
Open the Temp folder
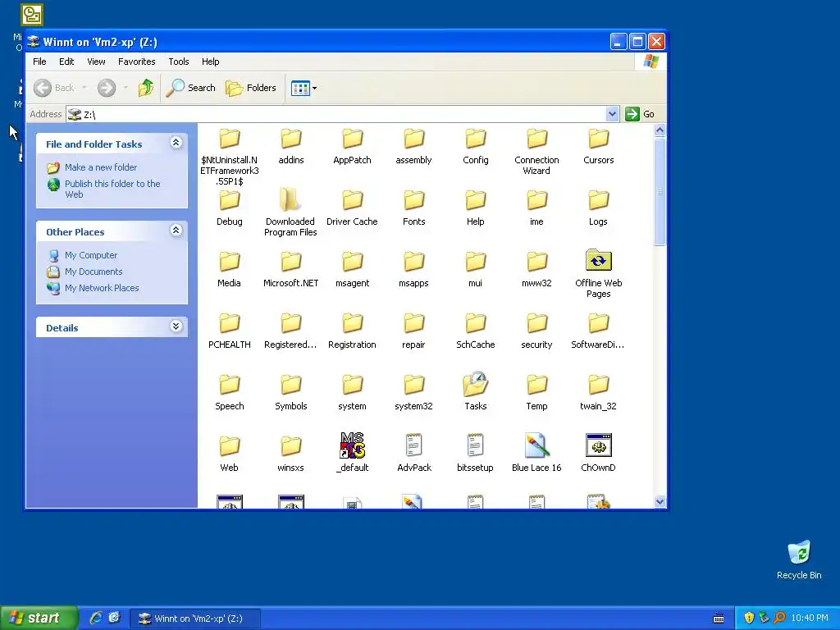[536, 386]
